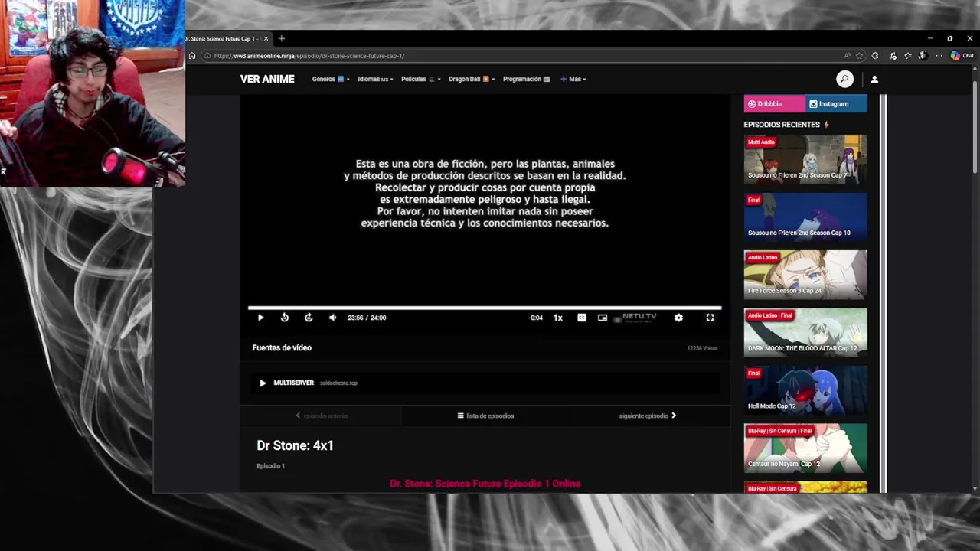Click the -0:04 remaining time display

click(x=536, y=318)
